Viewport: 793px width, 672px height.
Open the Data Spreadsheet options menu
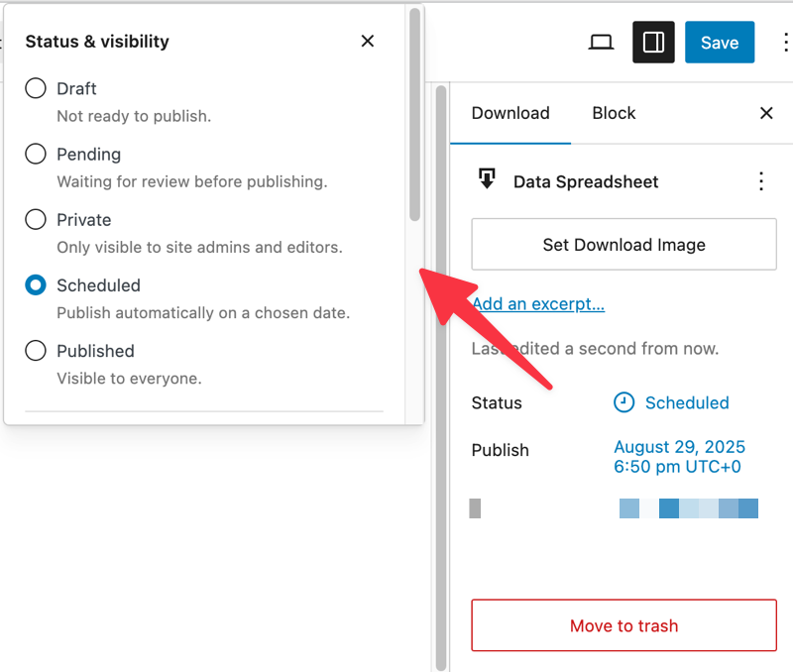(x=761, y=181)
